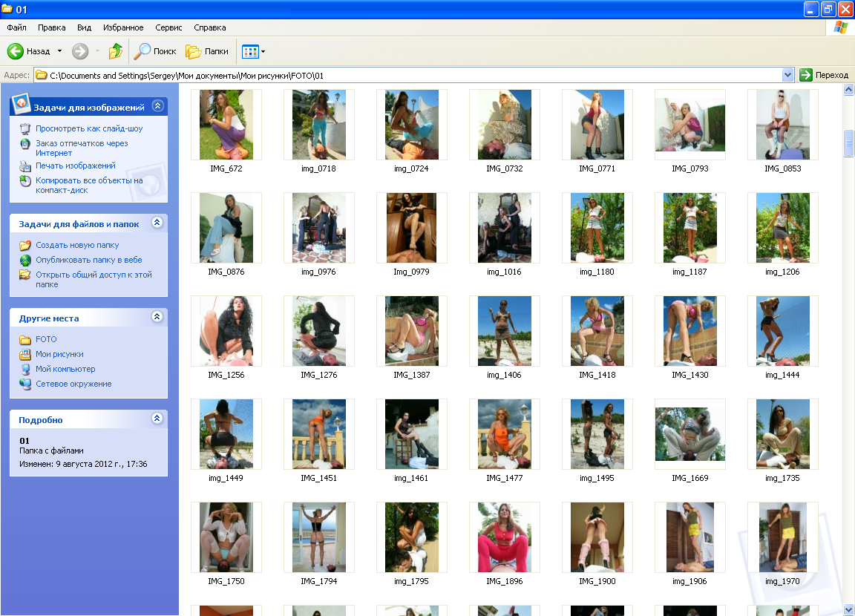
Task: Open the Файл menu
Action: pyautogui.click(x=16, y=27)
